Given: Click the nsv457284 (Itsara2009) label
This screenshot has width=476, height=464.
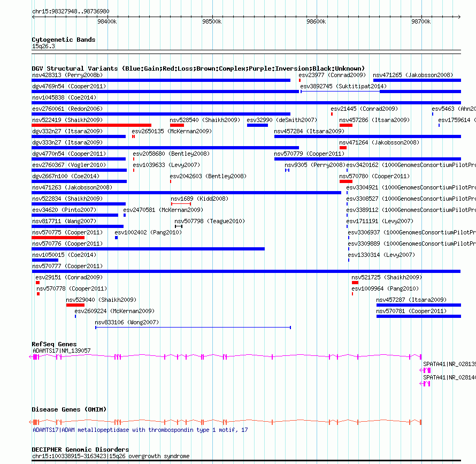Looking at the screenshot, I should coord(309,131).
